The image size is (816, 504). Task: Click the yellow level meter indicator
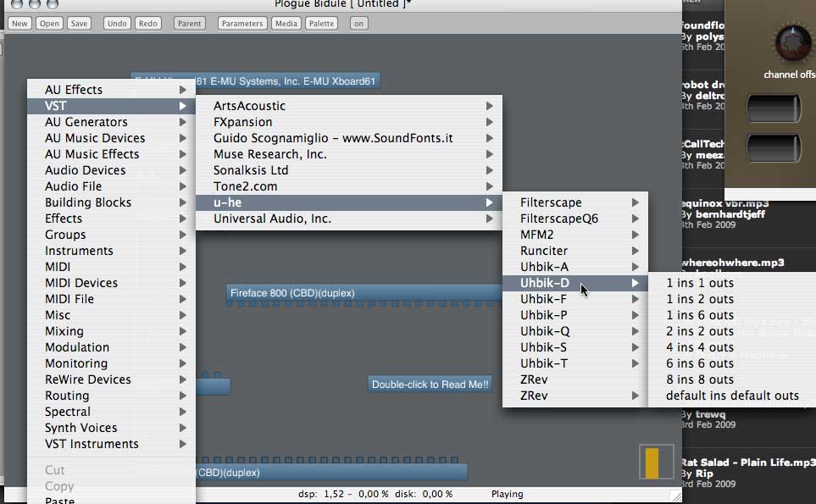tap(652, 462)
